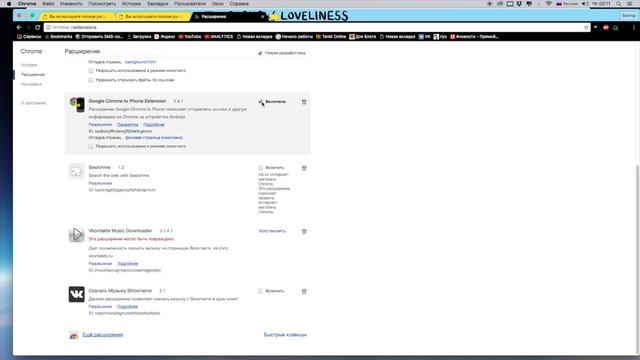This screenshot has height=360, width=640.
Task: Open the Apple menu
Action: click(x=9, y=4)
